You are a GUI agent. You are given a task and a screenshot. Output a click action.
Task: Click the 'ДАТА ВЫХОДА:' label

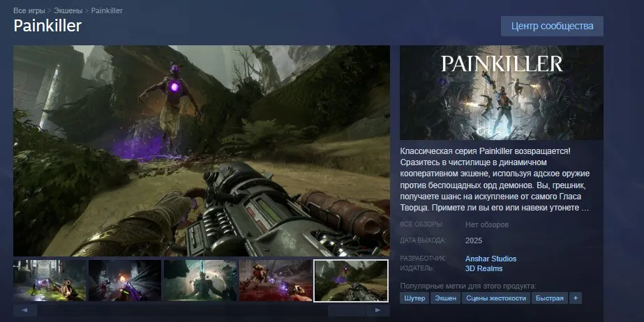click(x=423, y=240)
